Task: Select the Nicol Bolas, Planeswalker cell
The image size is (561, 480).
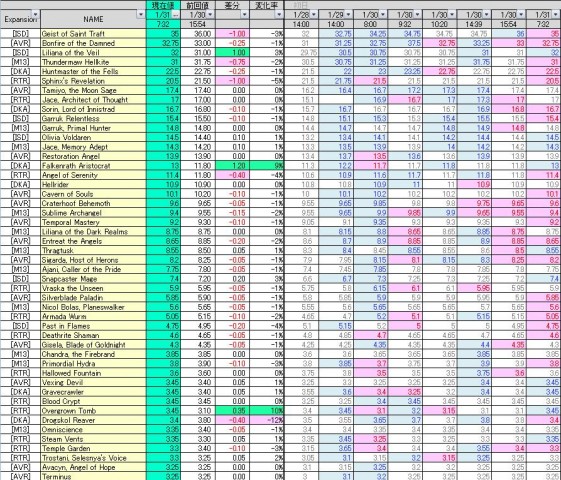Action: 93,307
